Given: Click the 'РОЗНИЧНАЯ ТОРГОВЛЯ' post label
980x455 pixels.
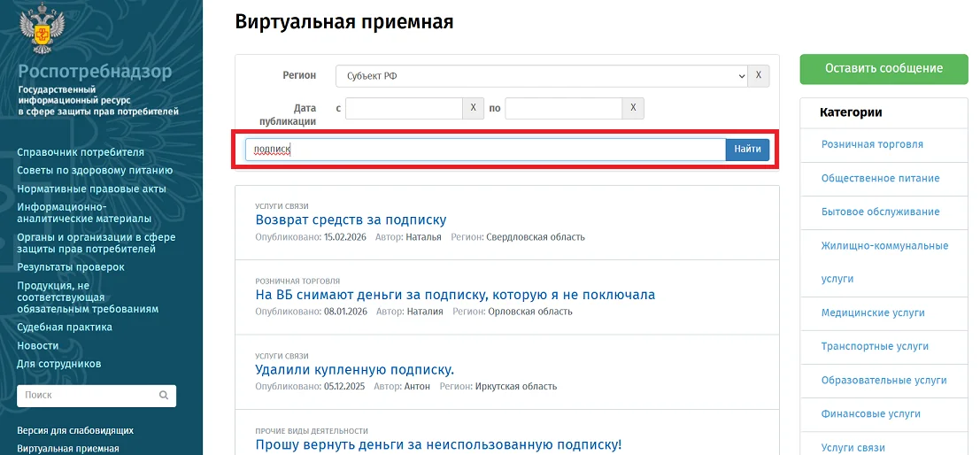Looking at the screenshot, I should pyautogui.click(x=297, y=281).
